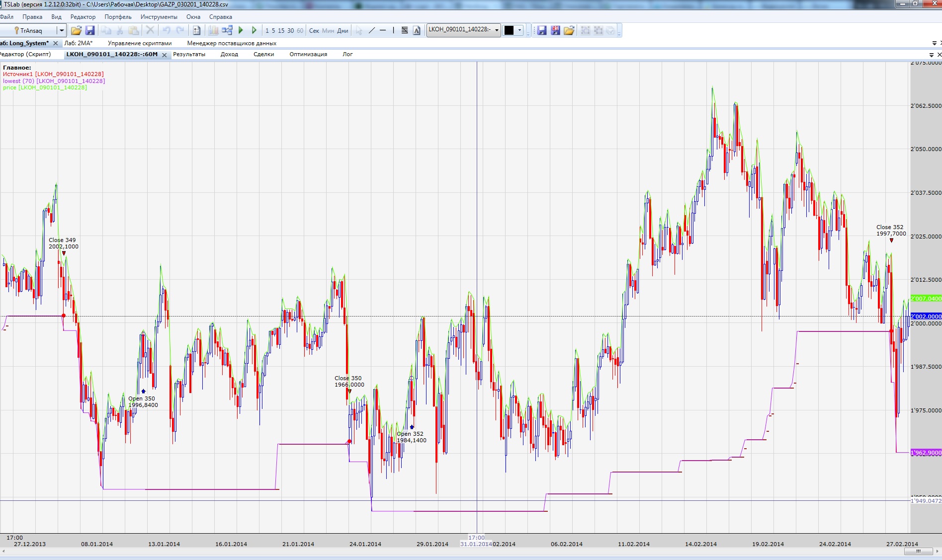942x560 pixels.
Task: Click the first green Run script arrow
Action: click(x=241, y=30)
